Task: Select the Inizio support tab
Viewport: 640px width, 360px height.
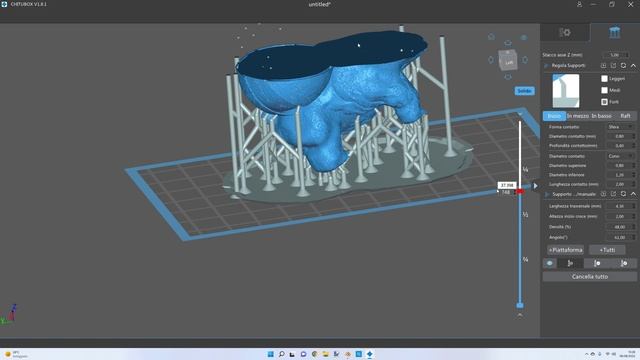Action: (x=554, y=116)
